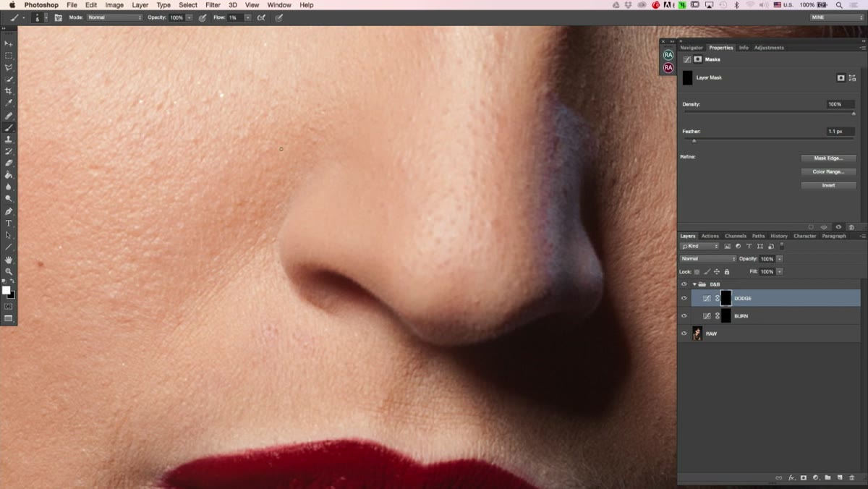Open the workspace switcher labeled MINE
The width and height of the screenshot is (868, 489).
pyautogui.click(x=837, y=17)
